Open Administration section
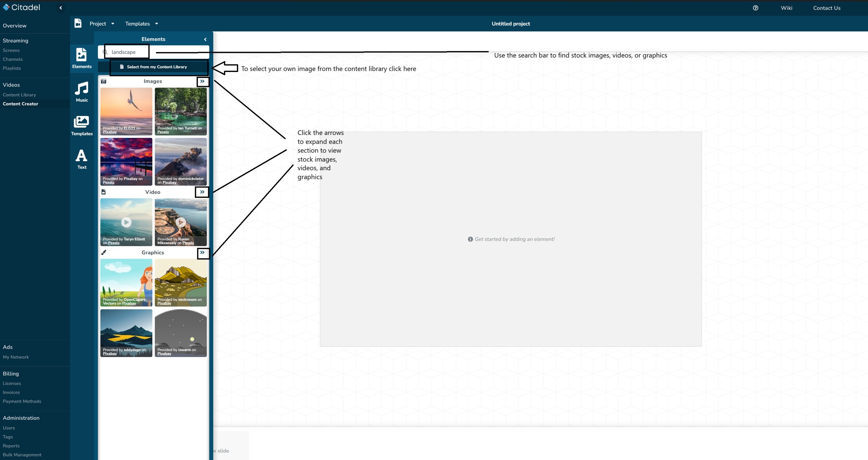The image size is (868, 460). click(21, 418)
